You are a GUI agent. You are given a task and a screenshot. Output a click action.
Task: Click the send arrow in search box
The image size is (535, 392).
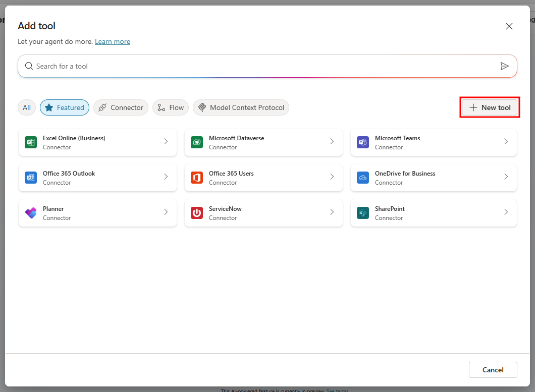[504, 66]
